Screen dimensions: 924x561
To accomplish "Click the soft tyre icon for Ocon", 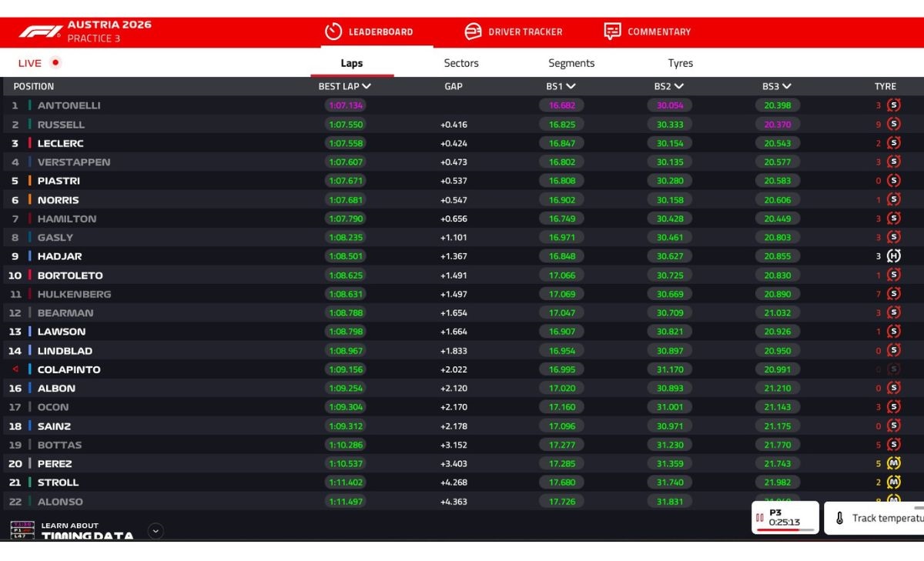I will pyautogui.click(x=893, y=407).
